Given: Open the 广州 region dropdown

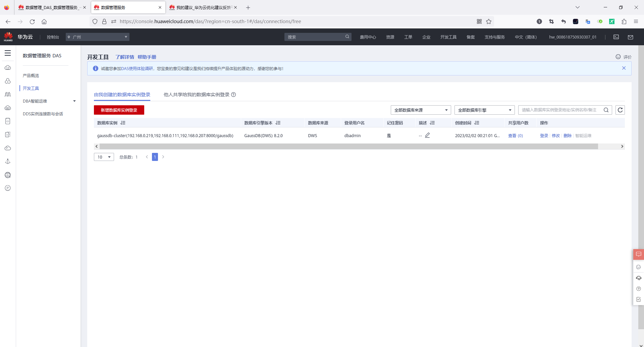Looking at the screenshot, I should click(98, 37).
